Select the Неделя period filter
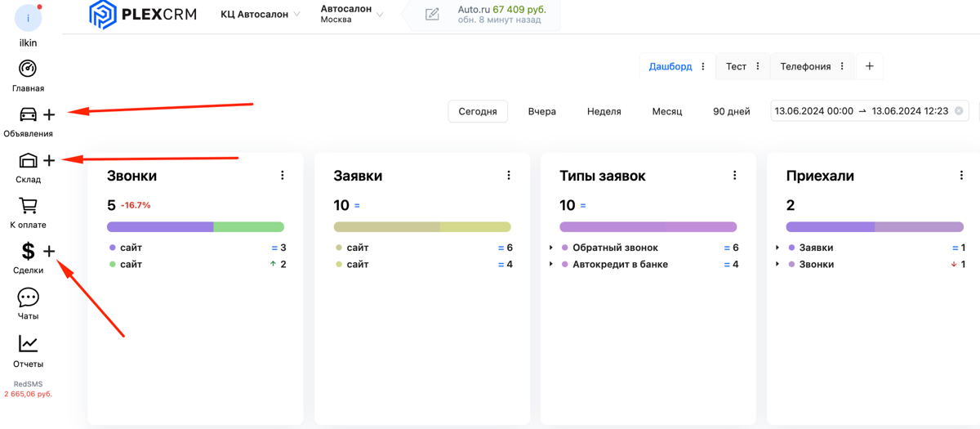 click(604, 111)
